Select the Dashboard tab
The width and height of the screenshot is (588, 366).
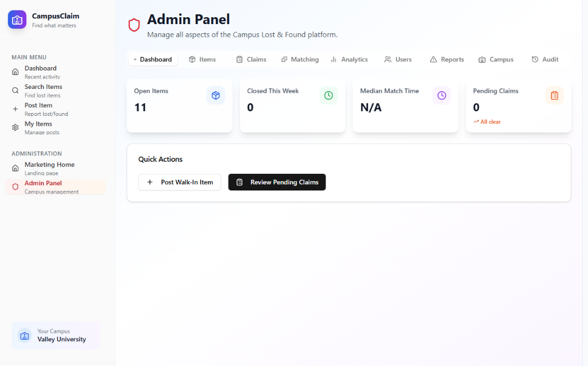(153, 59)
